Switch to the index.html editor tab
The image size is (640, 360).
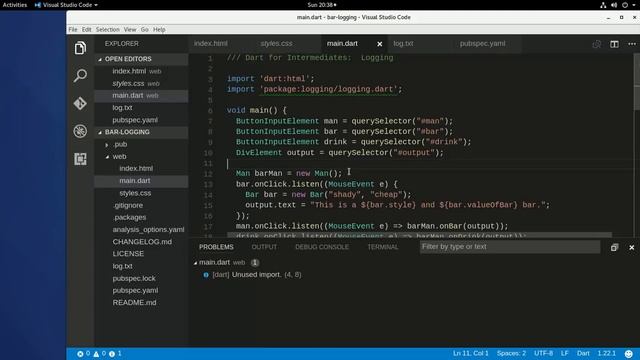[211, 44]
